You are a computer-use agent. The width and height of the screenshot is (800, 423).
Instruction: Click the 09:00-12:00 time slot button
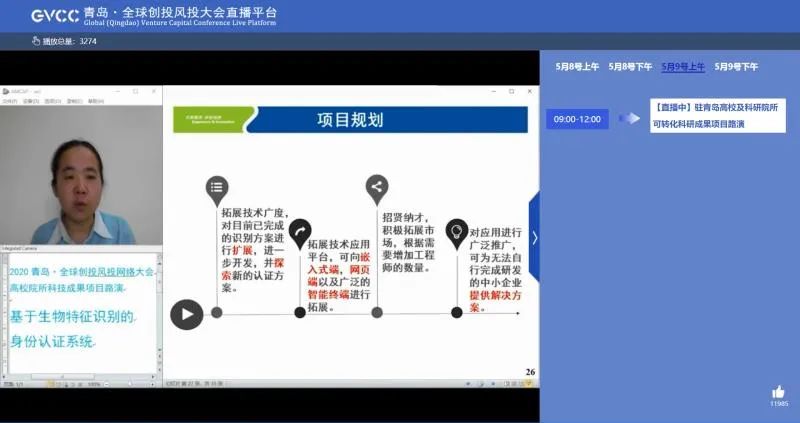pos(576,119)
